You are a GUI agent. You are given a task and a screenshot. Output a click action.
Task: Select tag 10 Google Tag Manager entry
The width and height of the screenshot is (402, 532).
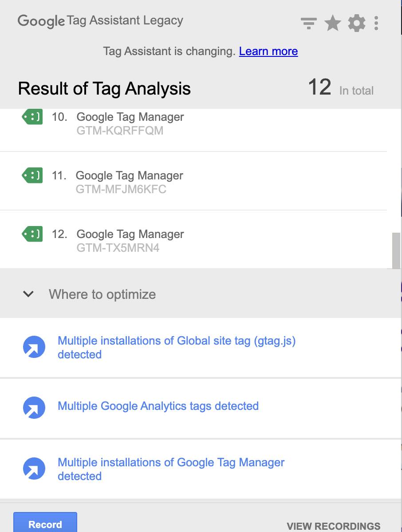point(193,123)
